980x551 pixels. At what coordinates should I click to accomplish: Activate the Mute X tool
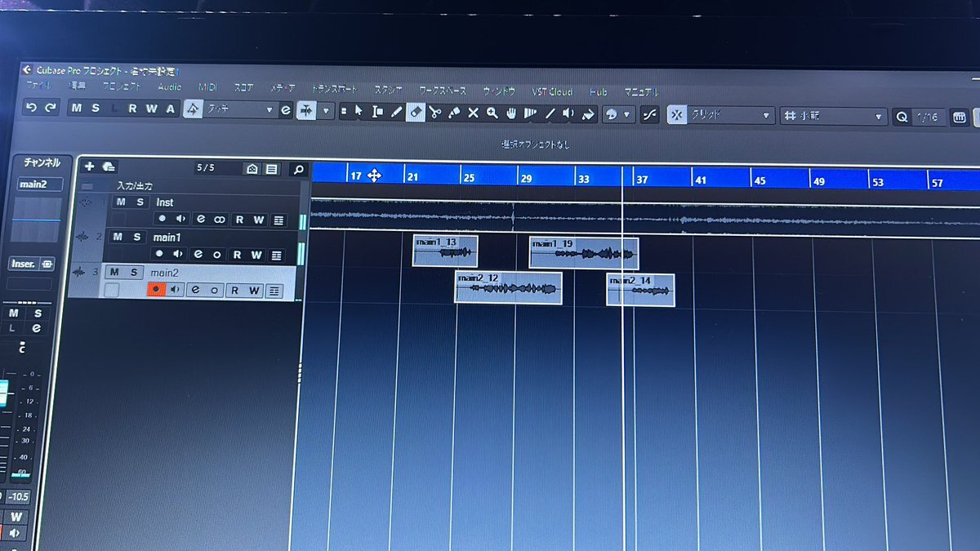(473, 113)
